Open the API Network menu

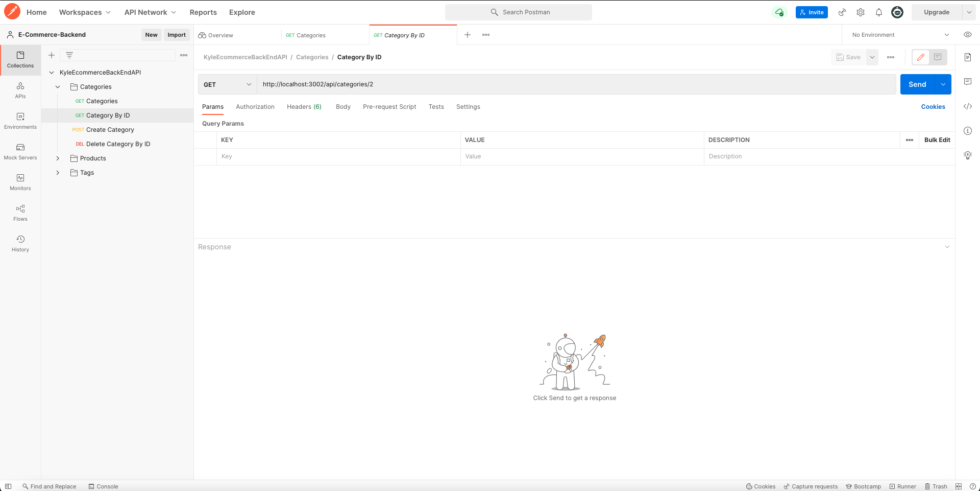tap(150, 12)
